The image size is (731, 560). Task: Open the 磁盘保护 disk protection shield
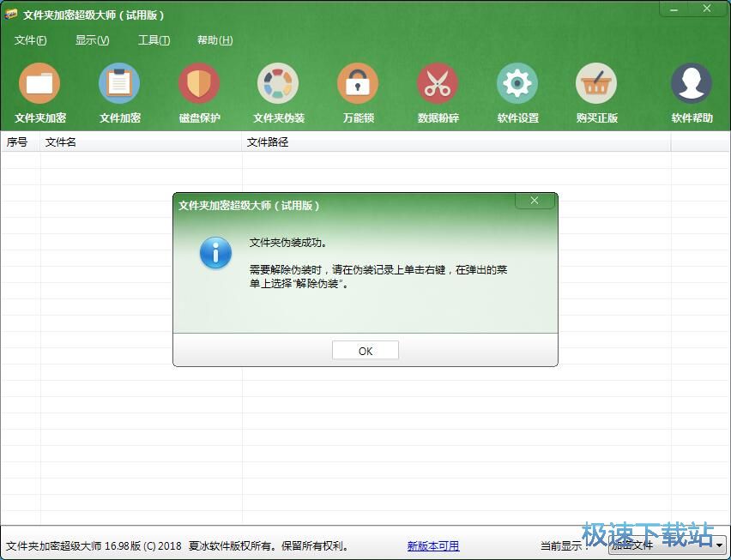click(x=199, y=93)
